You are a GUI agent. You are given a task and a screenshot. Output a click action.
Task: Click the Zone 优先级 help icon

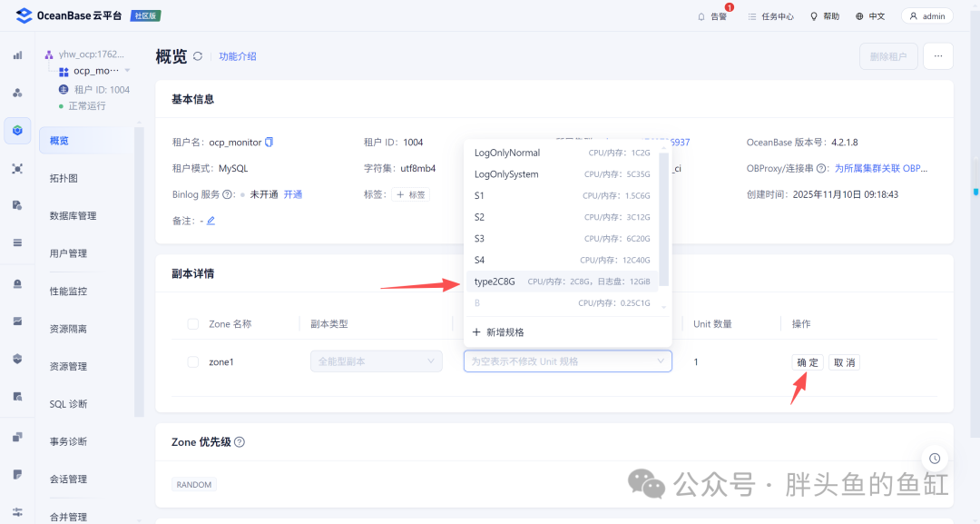240,442
